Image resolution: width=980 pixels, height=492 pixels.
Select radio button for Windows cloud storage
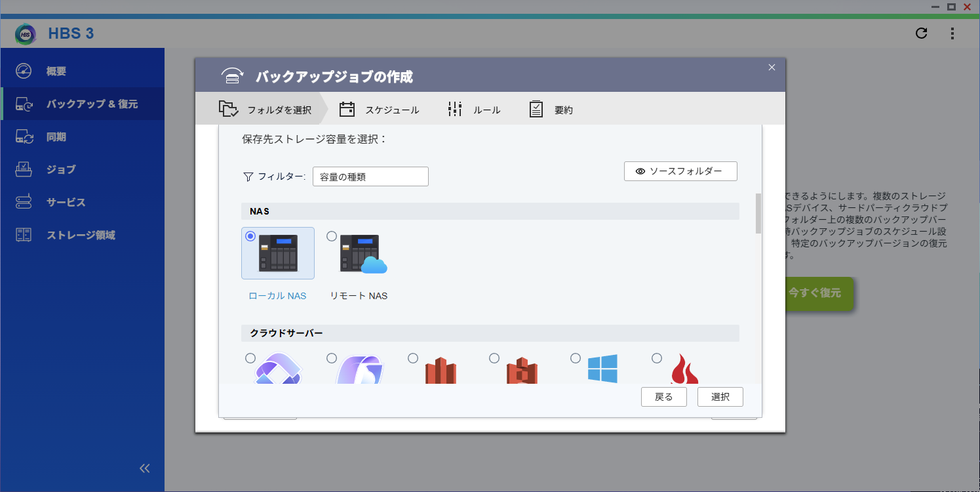click(576, 358)
